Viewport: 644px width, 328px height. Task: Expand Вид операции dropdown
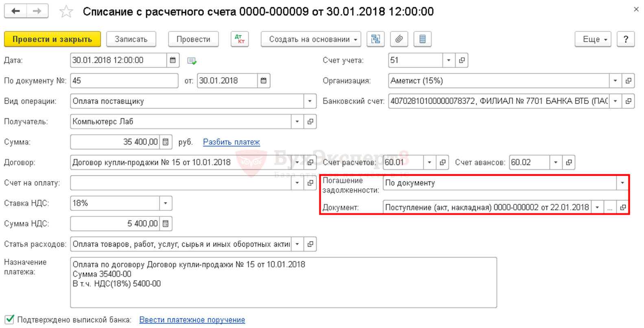point(310,101)
